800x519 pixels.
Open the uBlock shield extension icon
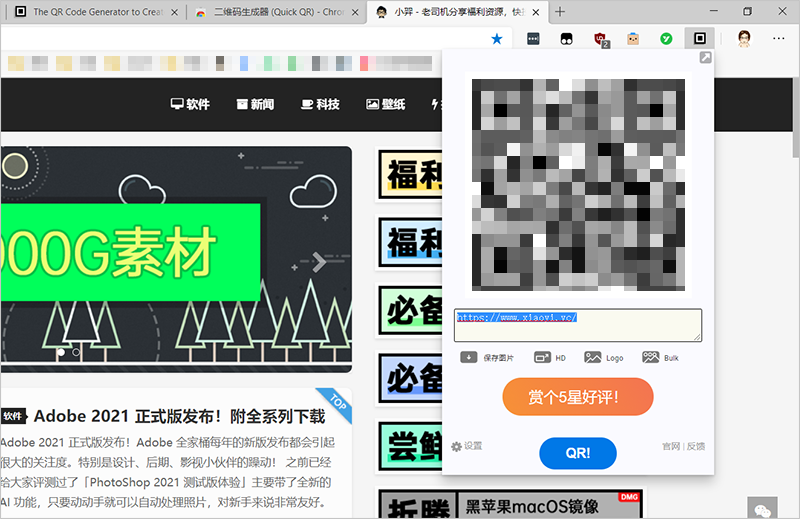601,39
